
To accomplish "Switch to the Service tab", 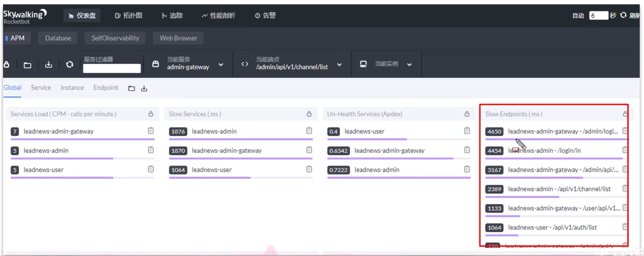I will 41,88.
